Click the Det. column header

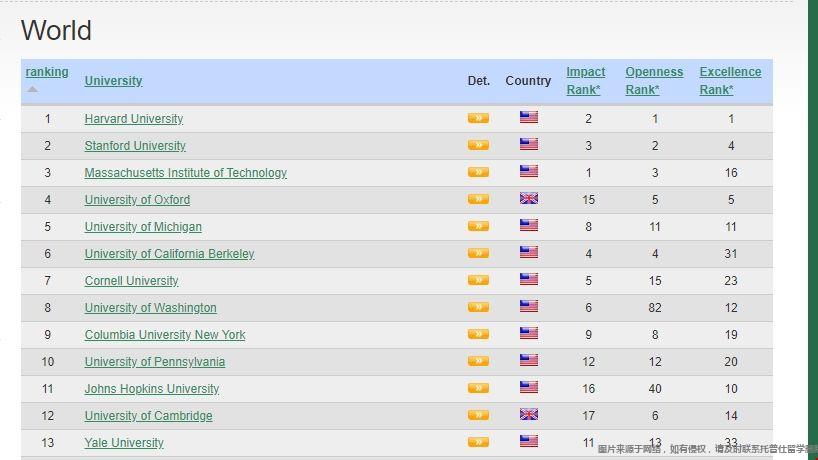(x=478, y=81)
